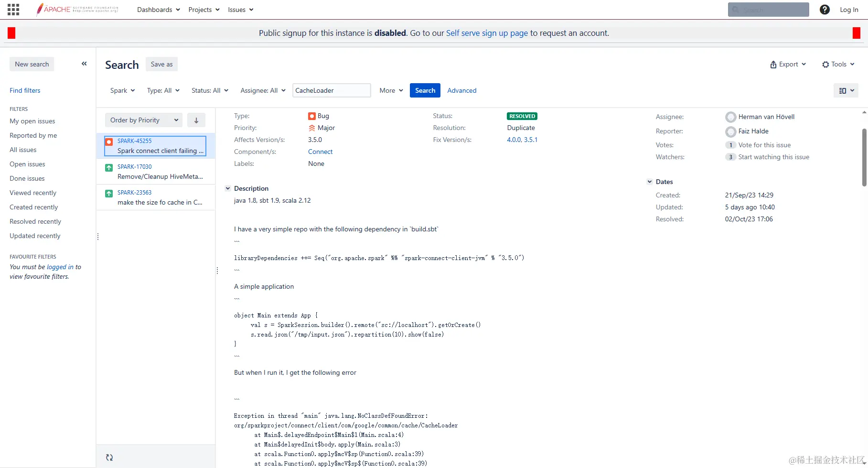Click the issue detail vertical scrollbar
Image resolution: width=868 pixels, height=468 pixels.
(864, 158)
